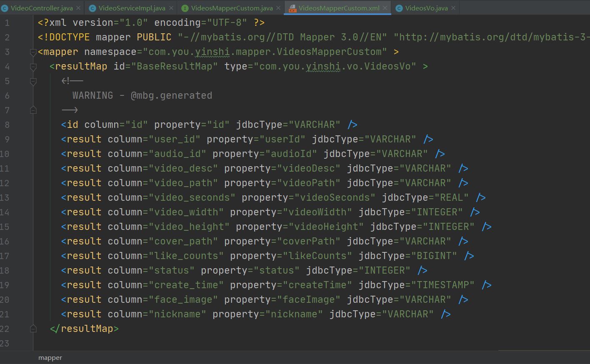Image resolution: width=590 pixels, height=364 pixels.
Task: Click the VideosMapperCustom.xml file icon
Action: click(x=292, y=8)
